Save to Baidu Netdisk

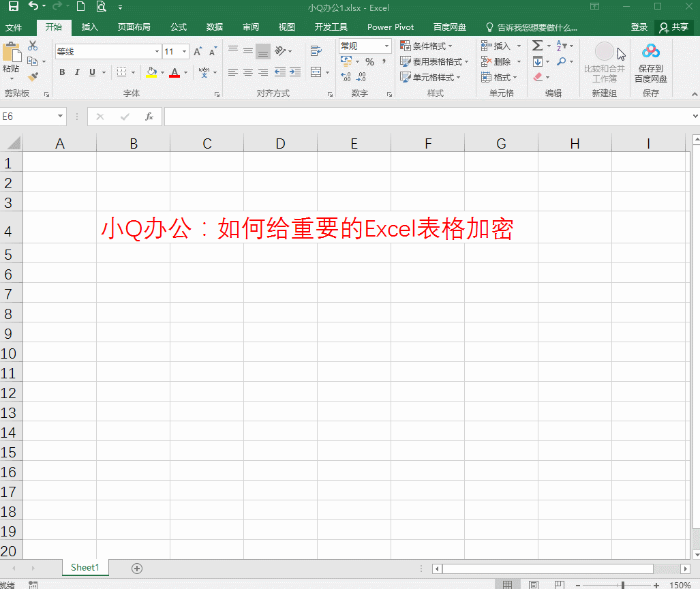[x=651, y=63]
